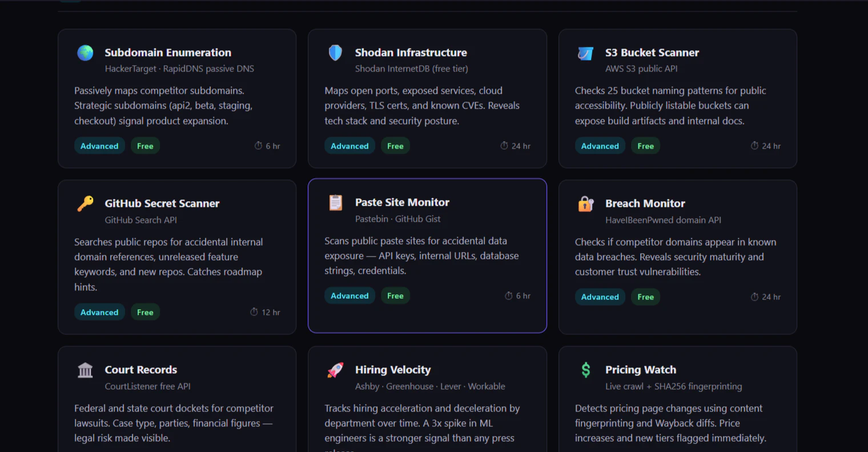The width and height of the screenshot is (868, 452).
Task: Click the 12 hr clock icon on GitHub Secret Scanner
Action: [x=254, y=312]
